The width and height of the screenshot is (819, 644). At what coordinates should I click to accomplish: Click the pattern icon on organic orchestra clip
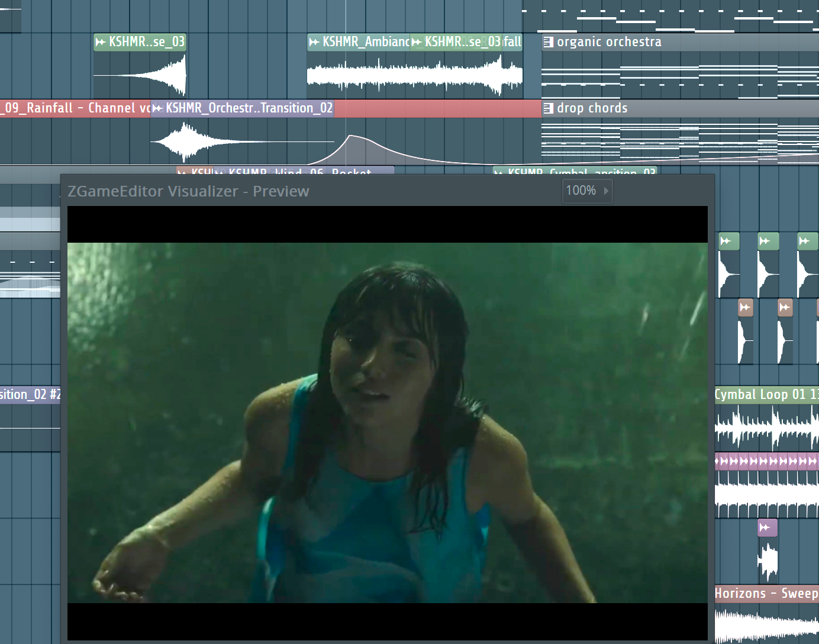pyautogui.click(x=549, y=42)
